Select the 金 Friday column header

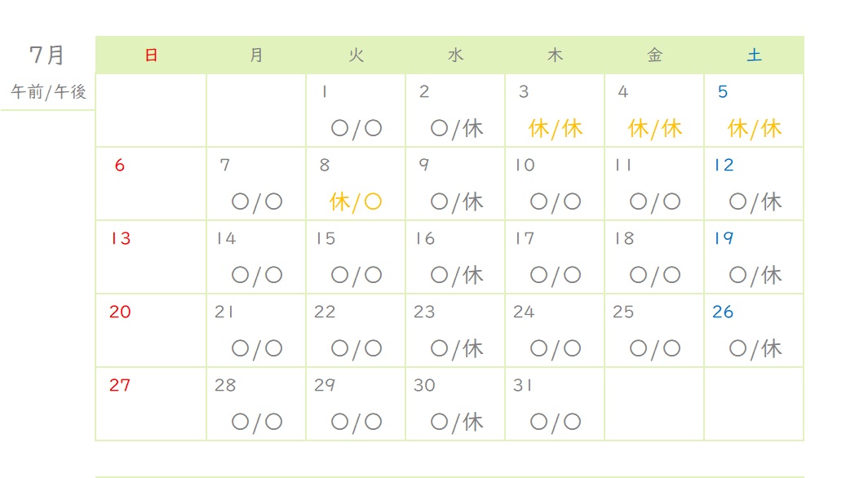(x=654, y=55)
